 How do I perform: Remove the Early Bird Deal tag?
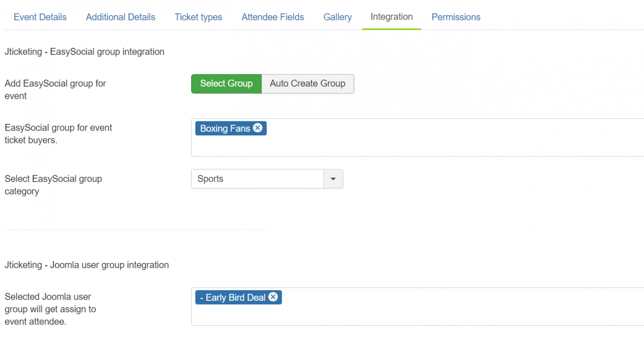[x=273, y=297]
